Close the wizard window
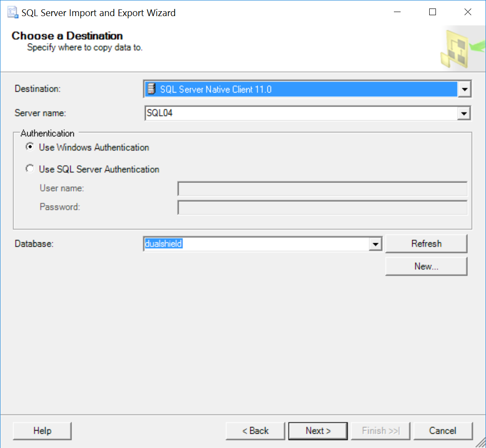The height and width of the screenshot is (448, 486). point(468,12)
